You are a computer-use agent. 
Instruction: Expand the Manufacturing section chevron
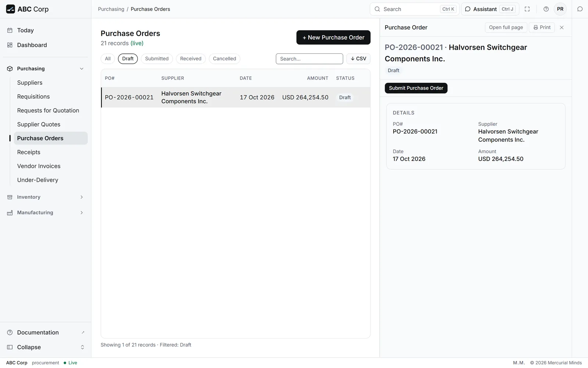82,213
